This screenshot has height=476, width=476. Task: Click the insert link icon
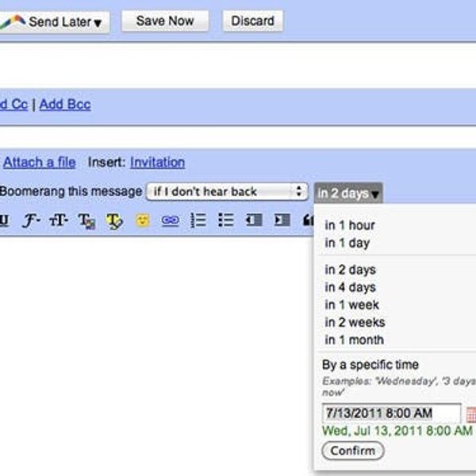click(x=170, y=221)
